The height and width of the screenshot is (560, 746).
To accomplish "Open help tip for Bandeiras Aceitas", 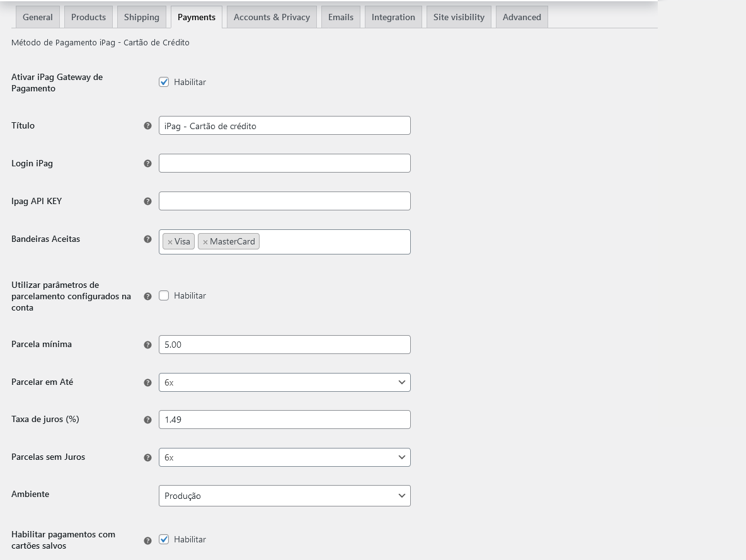I will [x=147, y=239].
